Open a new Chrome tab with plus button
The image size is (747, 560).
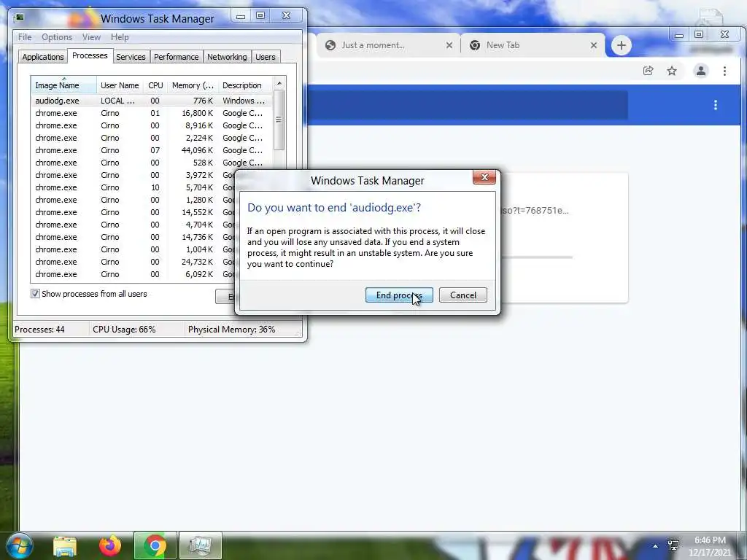coord(621,45)
